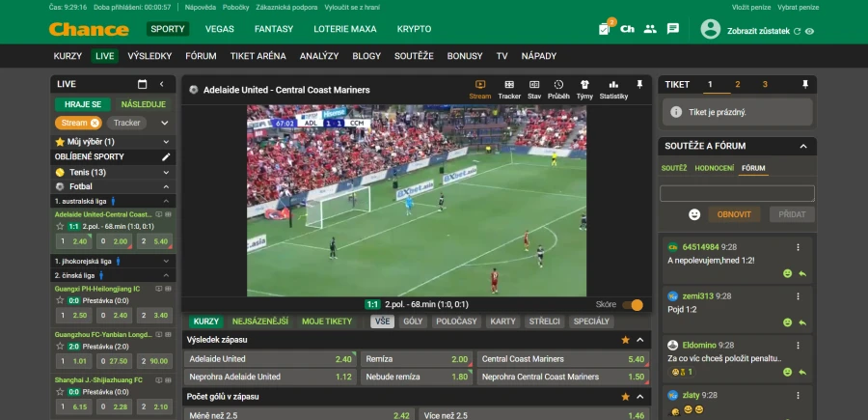
Task: Expand the 1. jihokorejská liga section
Action: pos(166,261)
